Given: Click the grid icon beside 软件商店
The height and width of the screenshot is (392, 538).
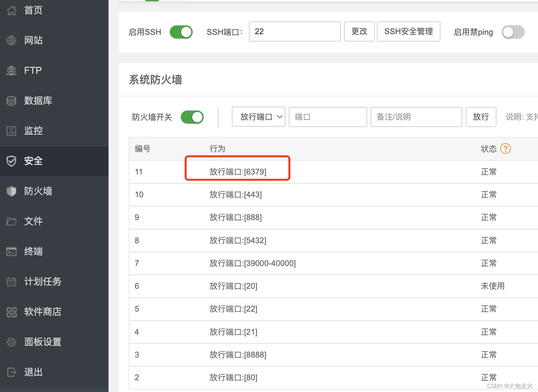Looking at the screenshot, I should 11,312.
